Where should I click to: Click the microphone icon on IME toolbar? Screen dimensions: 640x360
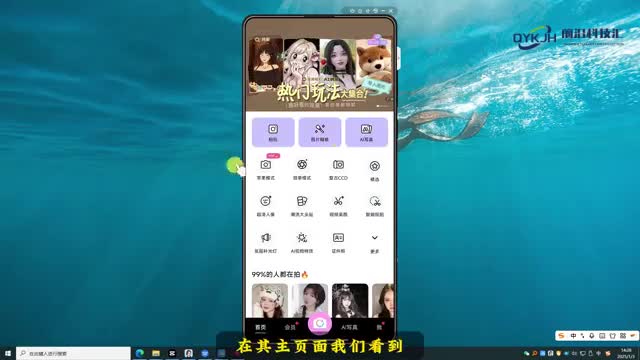pos(591,336)
